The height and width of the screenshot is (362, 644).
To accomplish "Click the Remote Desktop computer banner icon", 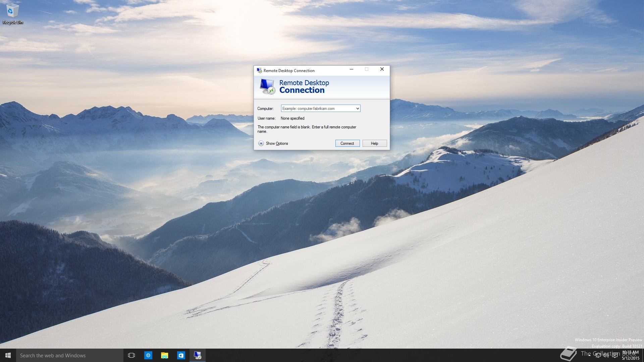I will 267,87.
